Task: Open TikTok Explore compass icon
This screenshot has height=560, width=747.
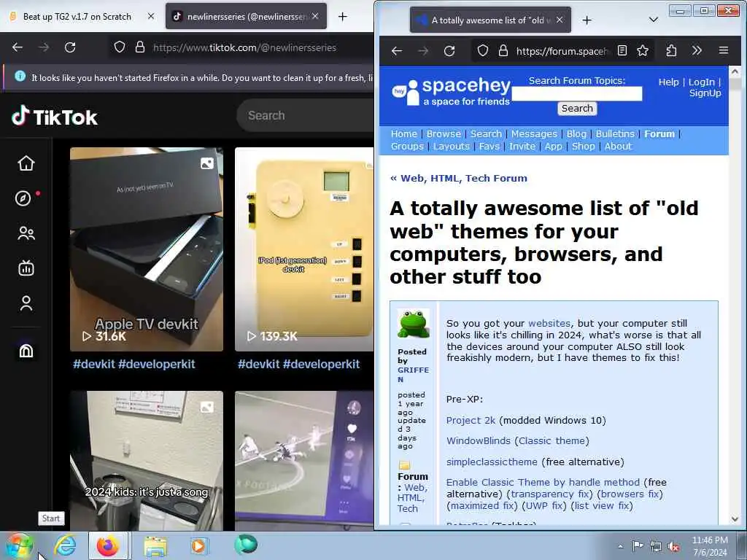Action: [23, 198]
